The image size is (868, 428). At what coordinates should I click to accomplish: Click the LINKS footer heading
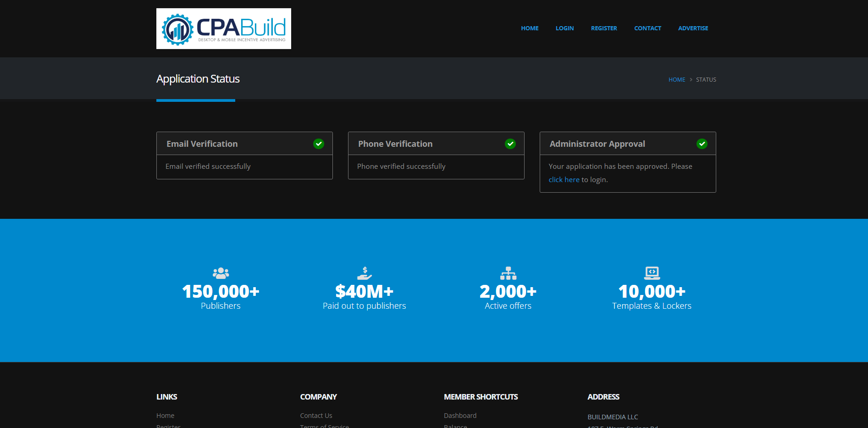coord(166,397)
